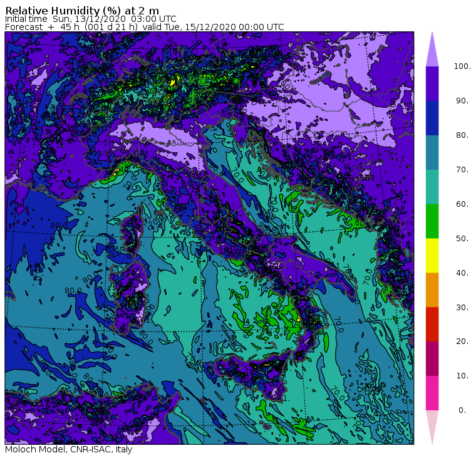Pick the teal 60–70 legend color

[x=432, y=187]
